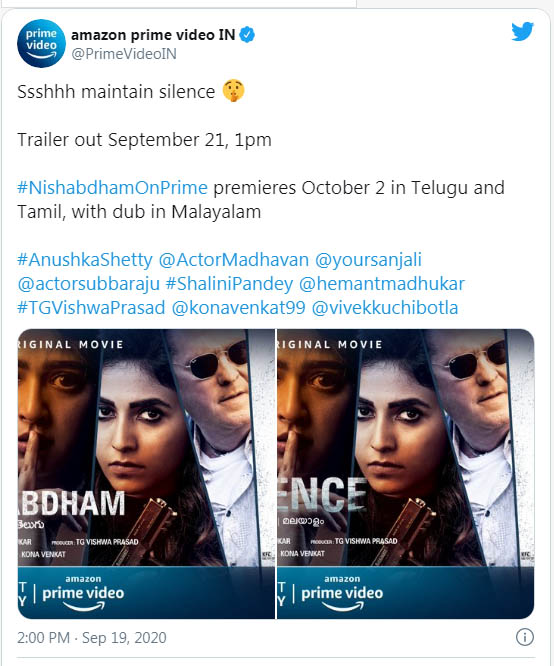This screenshot has width=554, height=666.
Task: Open the #TGVishwaPrasad hashtag
Action: (x=91, y=308)
